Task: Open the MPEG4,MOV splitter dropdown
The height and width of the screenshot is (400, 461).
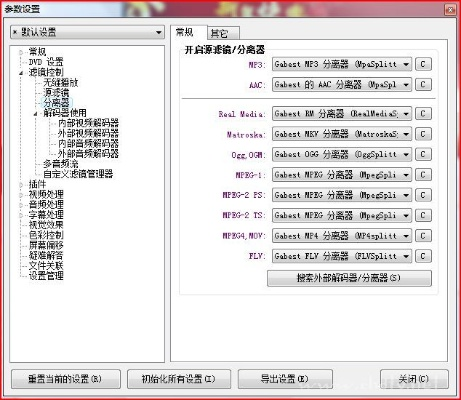Action: (x=342, y=236)
